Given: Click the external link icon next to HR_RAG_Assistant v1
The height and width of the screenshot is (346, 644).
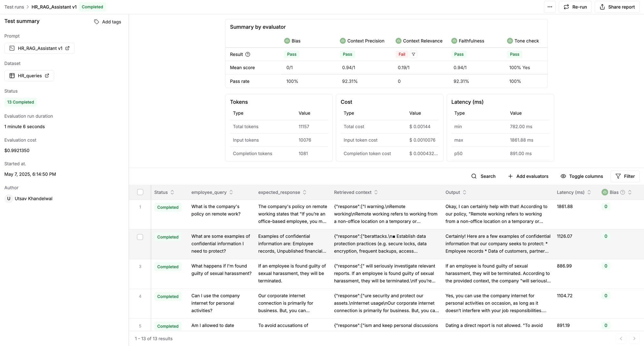Looking at the screenshot, I should coord(68,48).
